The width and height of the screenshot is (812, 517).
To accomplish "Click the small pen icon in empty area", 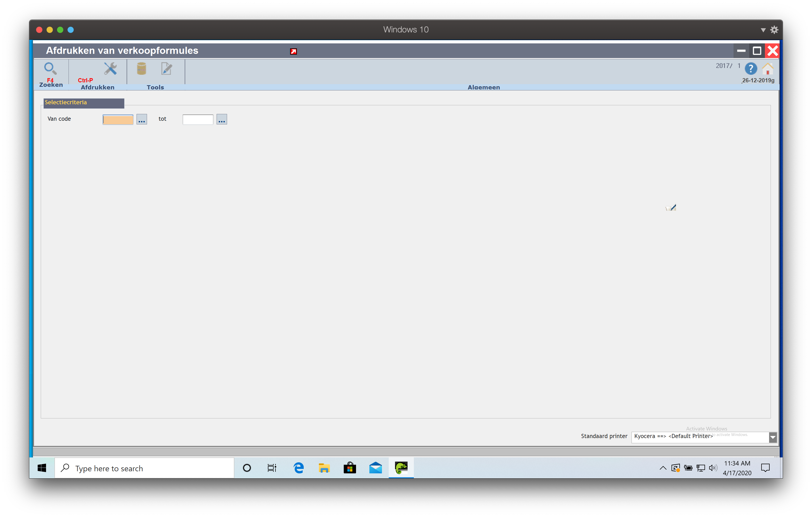I will point(671,208).
